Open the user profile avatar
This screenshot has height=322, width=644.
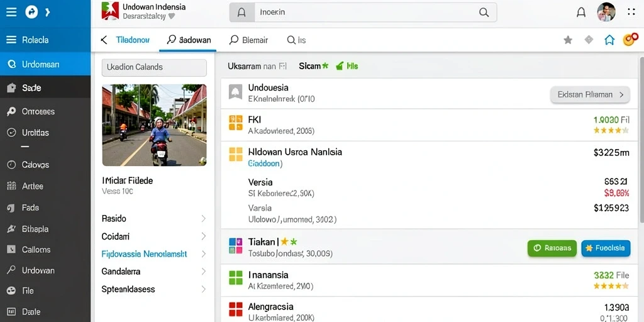[x=606, y=12]
